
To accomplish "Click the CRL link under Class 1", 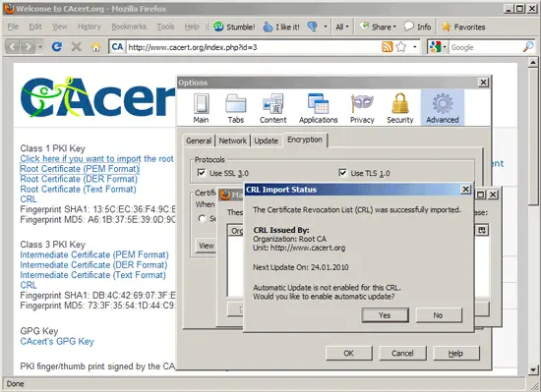I will click(29, 199).
